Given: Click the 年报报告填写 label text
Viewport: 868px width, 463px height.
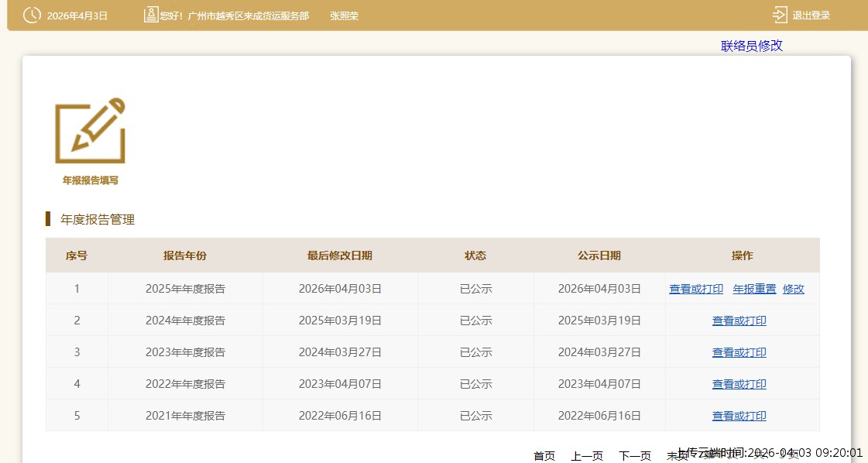Looking at the screenshot, I should click(x=91, y=180).
